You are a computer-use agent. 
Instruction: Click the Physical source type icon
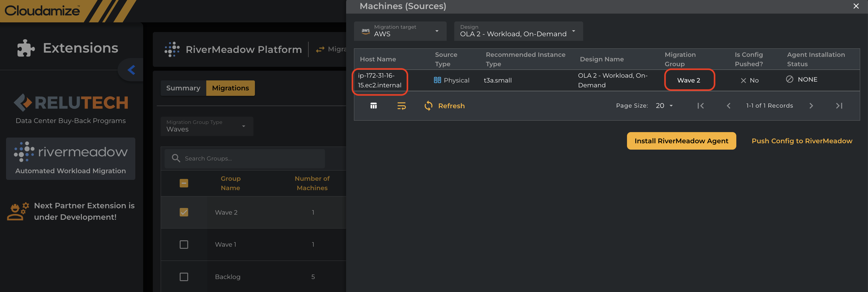pos(437,80)
